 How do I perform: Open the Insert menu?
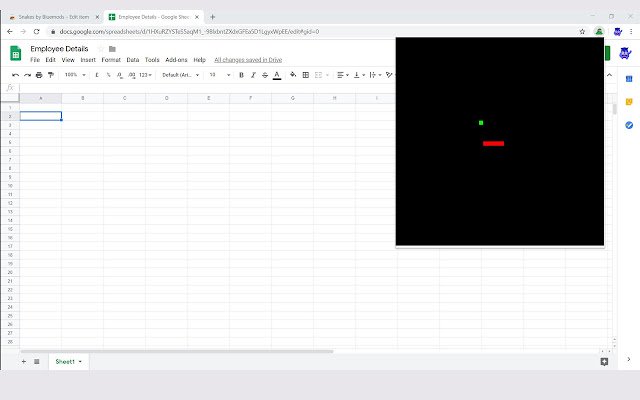[88, 60]
